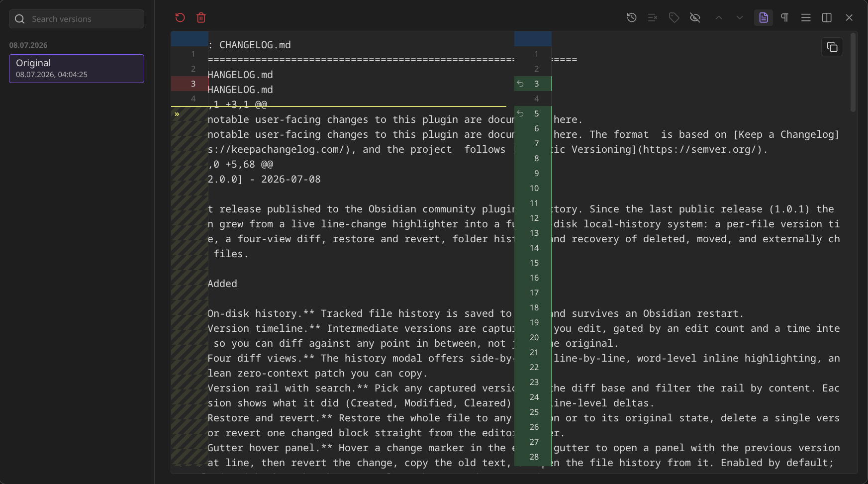Click the tag icon in the toolbar
868x484 pixels.
pyautogui.click(x=674, y=18)
